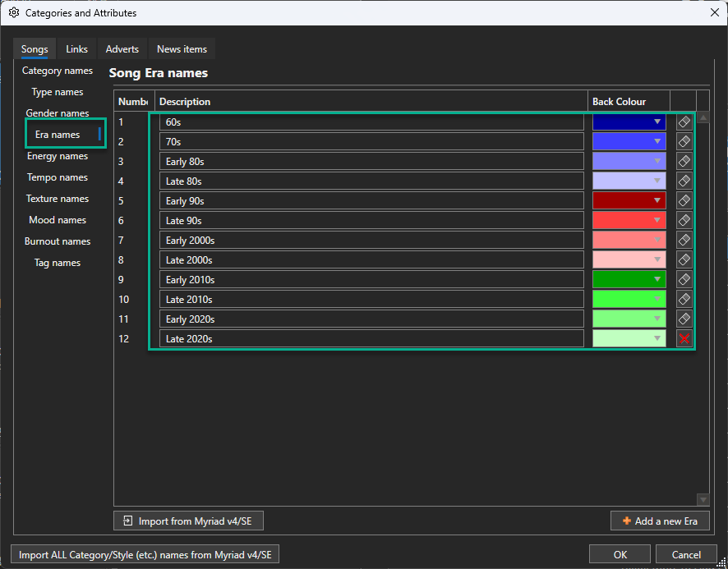
Task: Select Texture names in sidebar
Action: 58,199
